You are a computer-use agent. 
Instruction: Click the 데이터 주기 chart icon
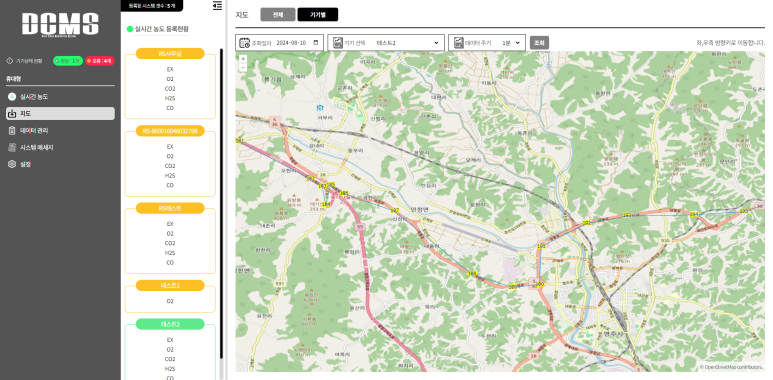pos(458,43)
